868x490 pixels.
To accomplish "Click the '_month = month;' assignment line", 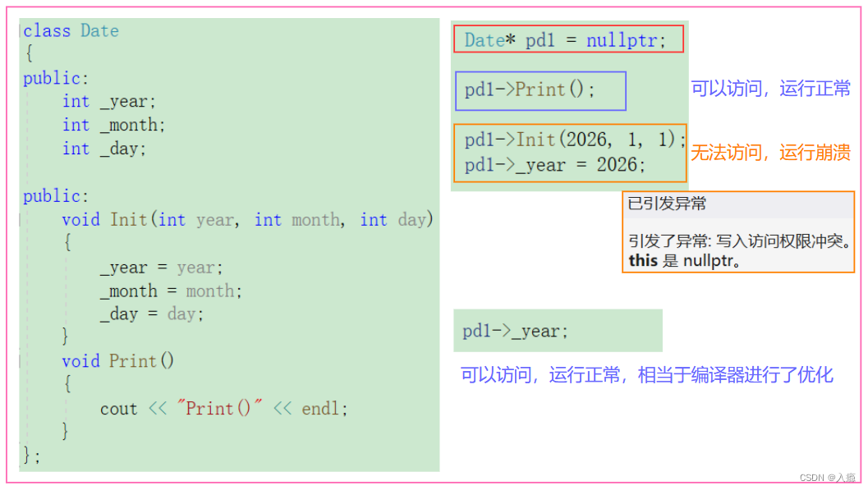I will [171, 291].
